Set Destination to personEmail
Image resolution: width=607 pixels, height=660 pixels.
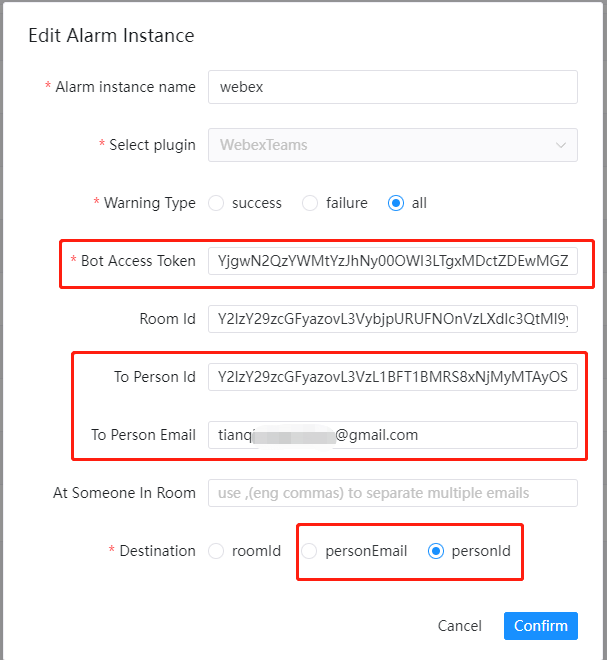[310, 551]
